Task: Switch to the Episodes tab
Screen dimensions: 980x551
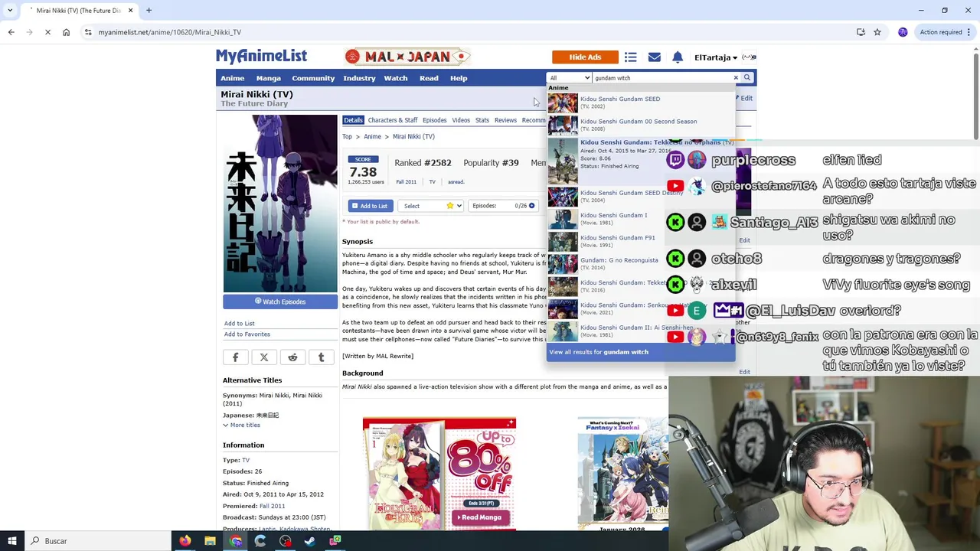Action: 434,120
